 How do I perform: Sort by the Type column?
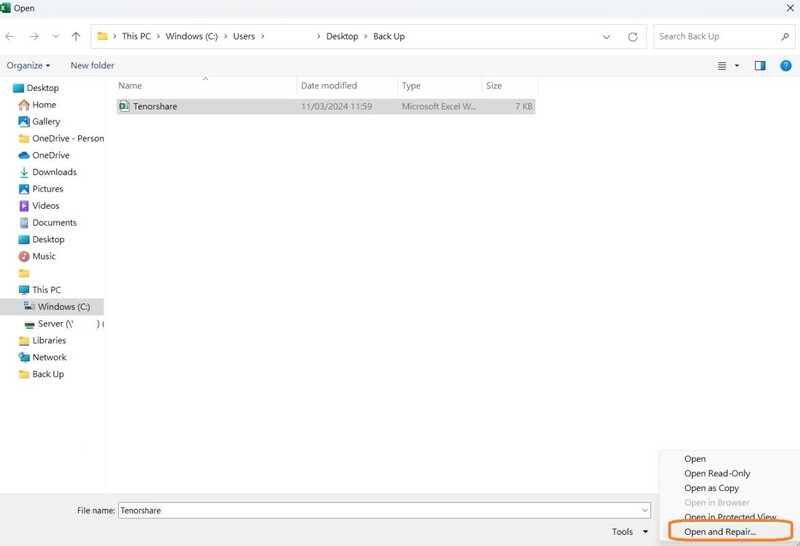(x=411, y=86)
